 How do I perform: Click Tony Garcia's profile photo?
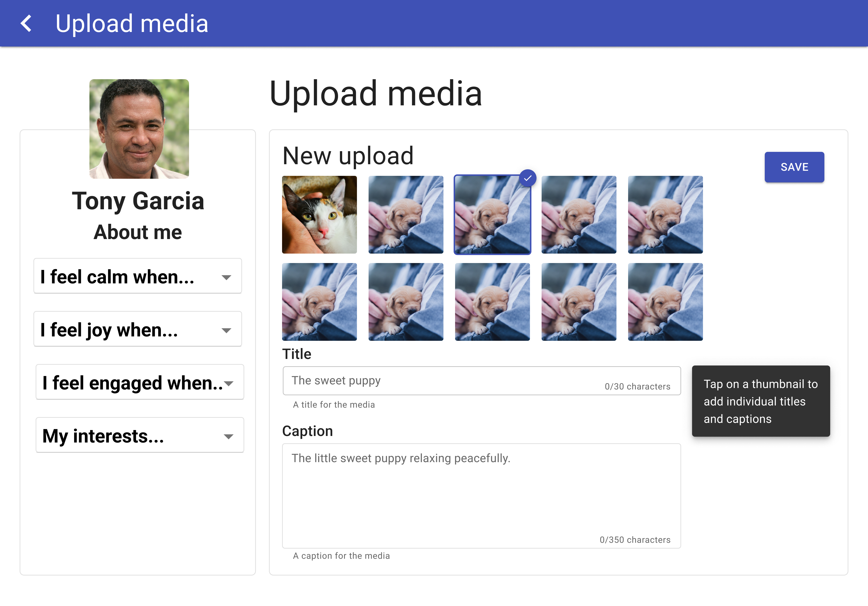tap(139, 129)
